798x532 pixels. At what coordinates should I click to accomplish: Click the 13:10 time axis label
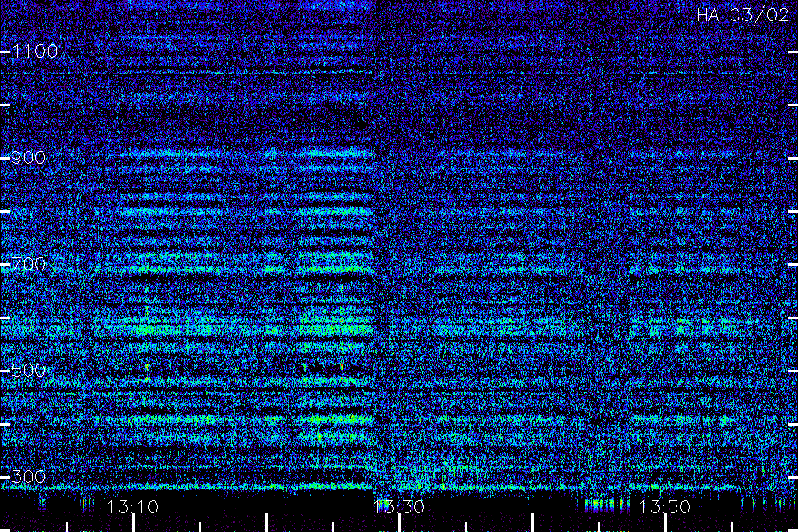(133, 507)
